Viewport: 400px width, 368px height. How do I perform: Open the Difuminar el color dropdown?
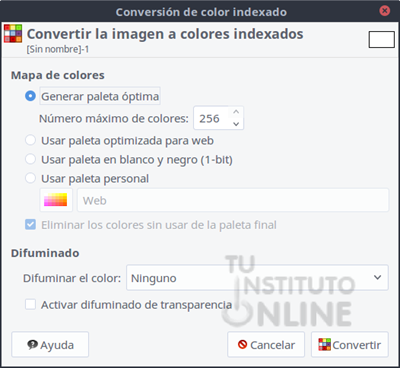(x=257, y=278)
